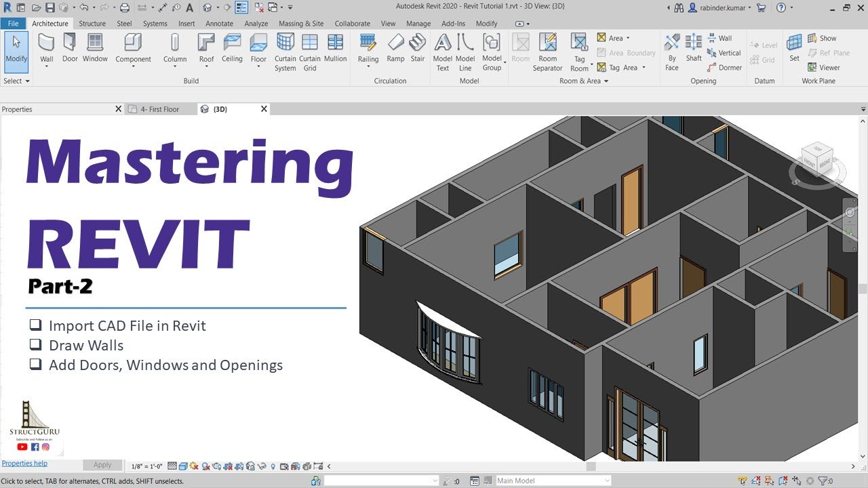Click the Print icon
Viewport: 868px width, 488px height.
click(x=124, y=7)
